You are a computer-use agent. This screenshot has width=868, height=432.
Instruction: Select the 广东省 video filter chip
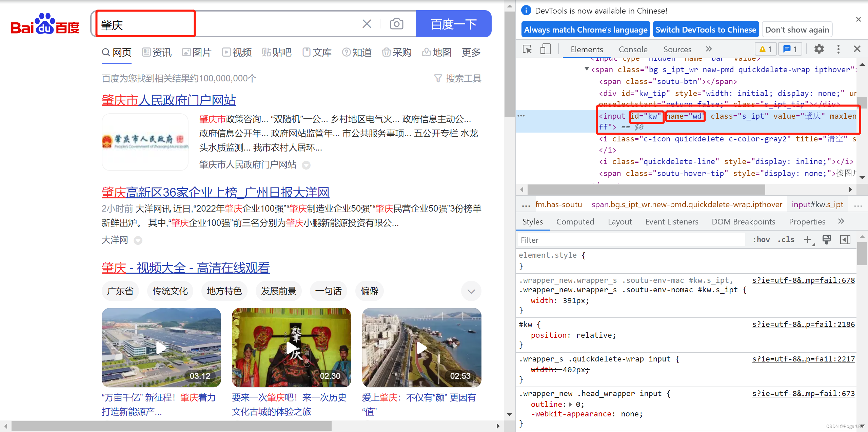point(120,291)
